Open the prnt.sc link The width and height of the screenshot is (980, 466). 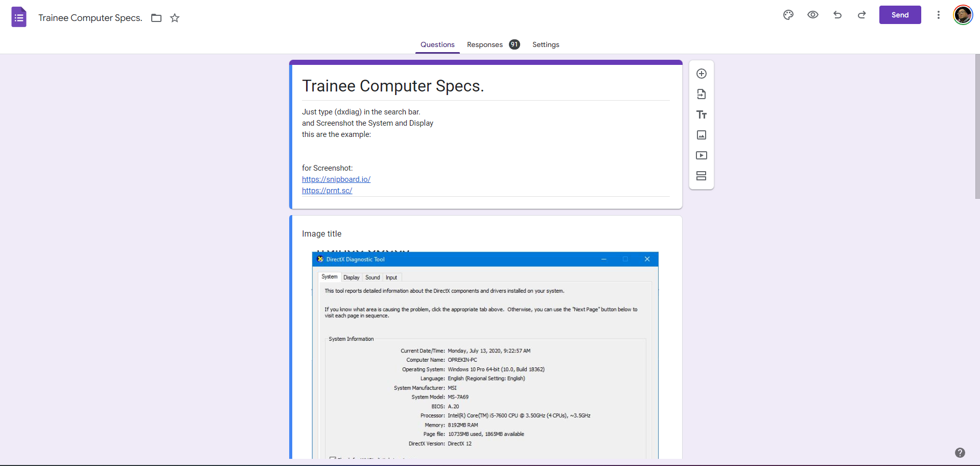[x=327, y=191]
